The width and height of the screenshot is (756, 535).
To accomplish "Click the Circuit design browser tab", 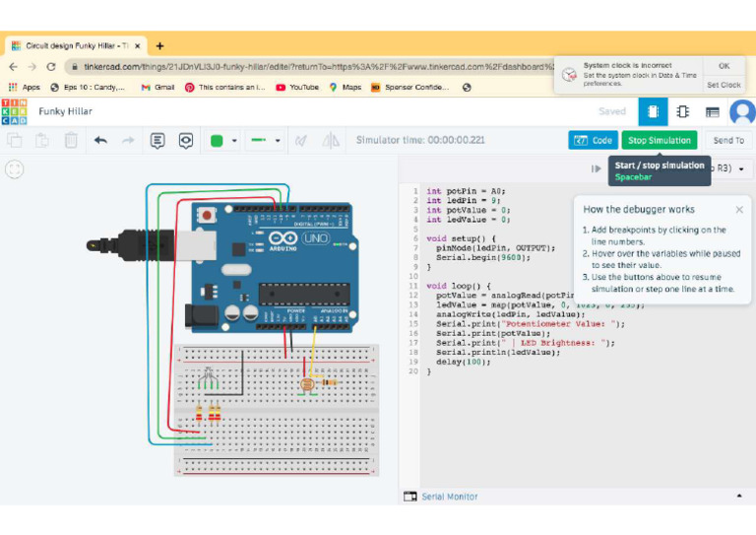I will pyautogui.click(x=75, y=46).
